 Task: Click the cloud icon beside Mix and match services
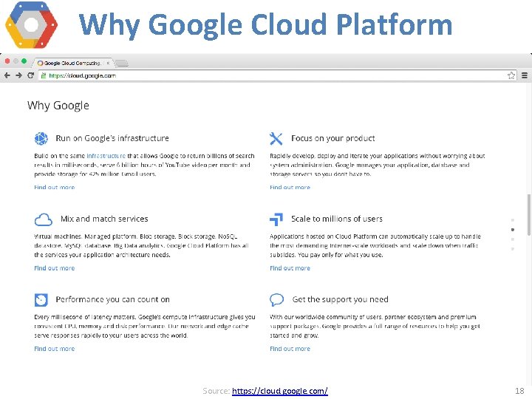(x=44, y=219)
